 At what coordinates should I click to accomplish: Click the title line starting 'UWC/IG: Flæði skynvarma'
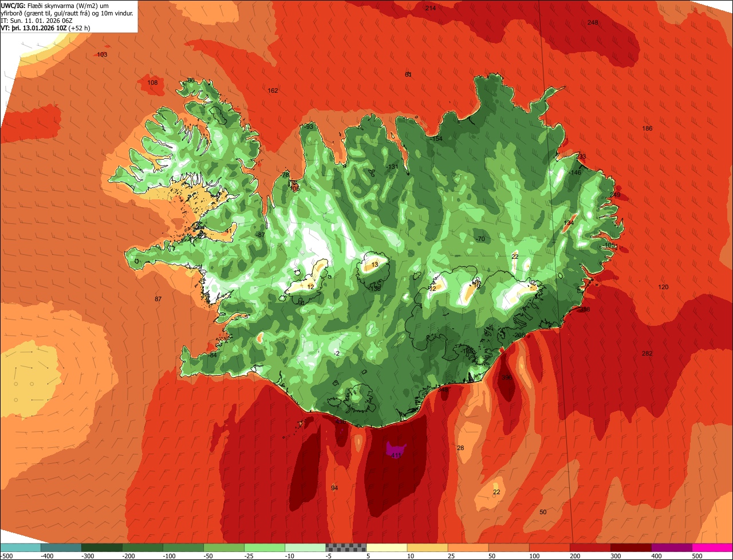pyautogui.click(x=55, y=6)
